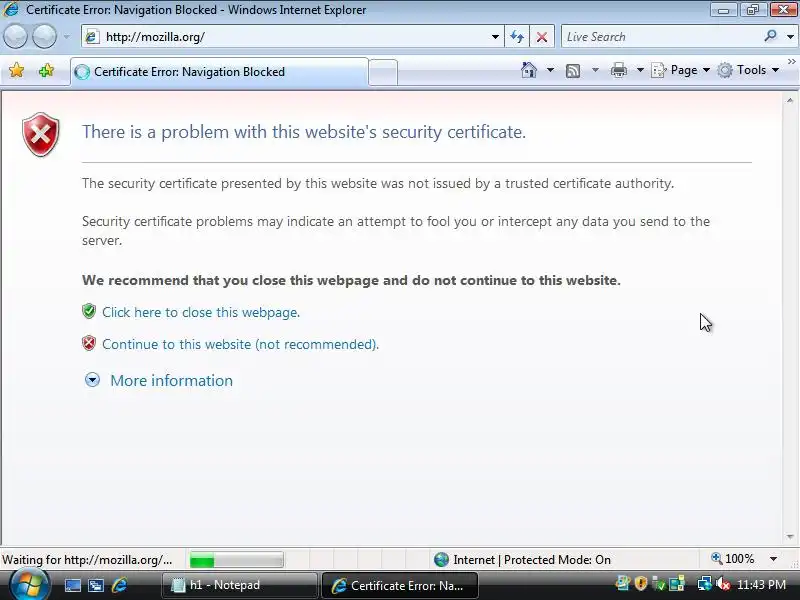Viewport: 800px width, 600px height.
Task: Click green shield icon beside close webpage link
Action: point(89,311)
